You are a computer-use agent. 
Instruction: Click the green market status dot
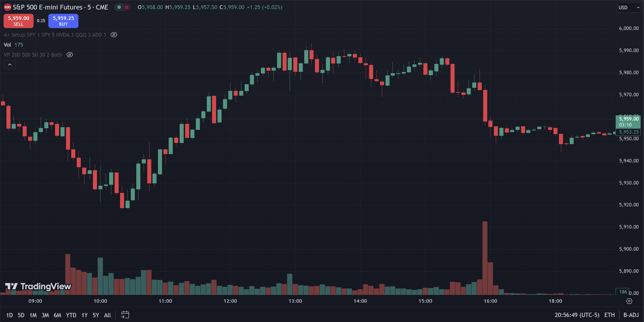tap(119, 7)
